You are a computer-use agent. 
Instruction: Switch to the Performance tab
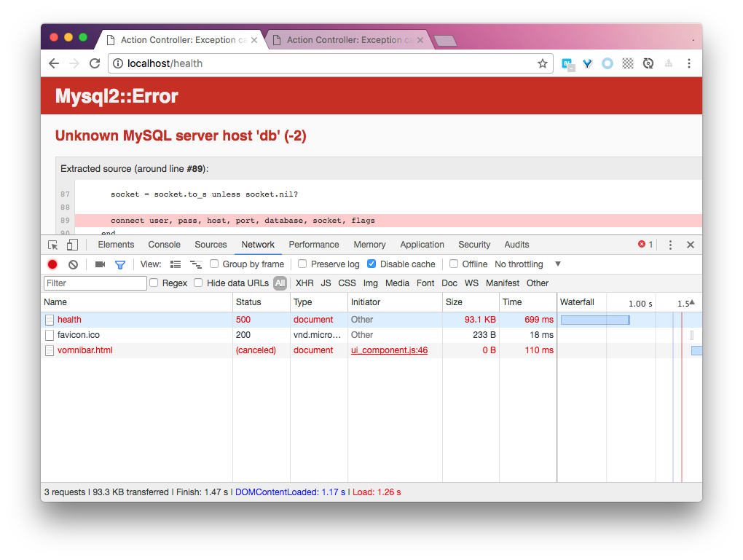314,245
